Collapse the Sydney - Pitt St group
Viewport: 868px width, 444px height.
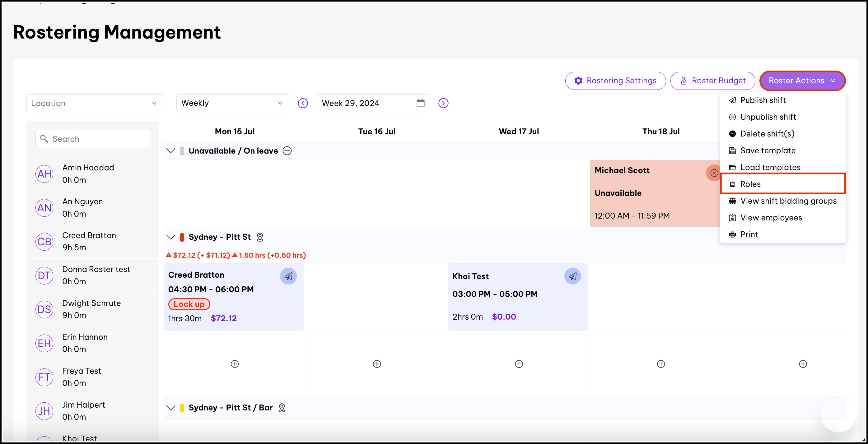pyautogui.click(x=171, y=237)
